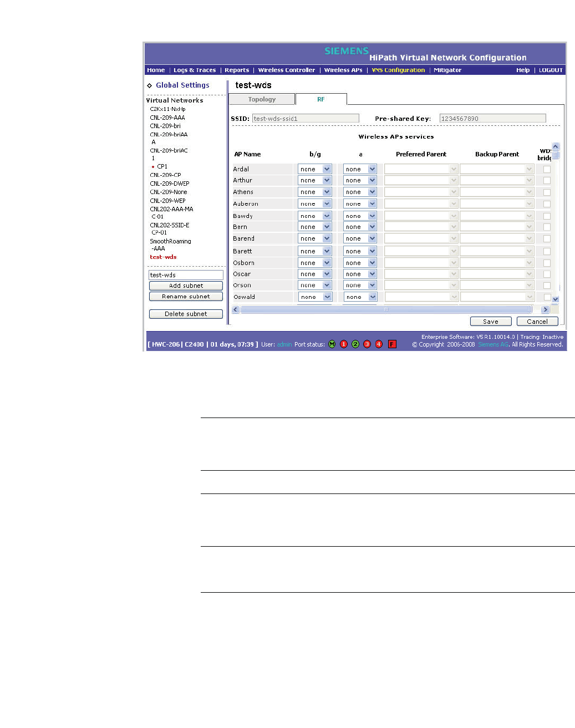Switch to the RF tab
The height and width of the screenshot is (728, 575).
(321, 99)
